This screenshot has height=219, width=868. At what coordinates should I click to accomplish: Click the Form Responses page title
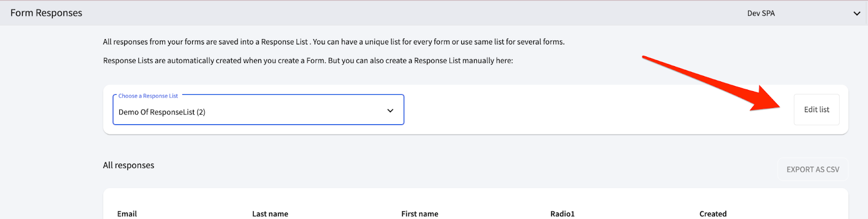coord(46,13)
